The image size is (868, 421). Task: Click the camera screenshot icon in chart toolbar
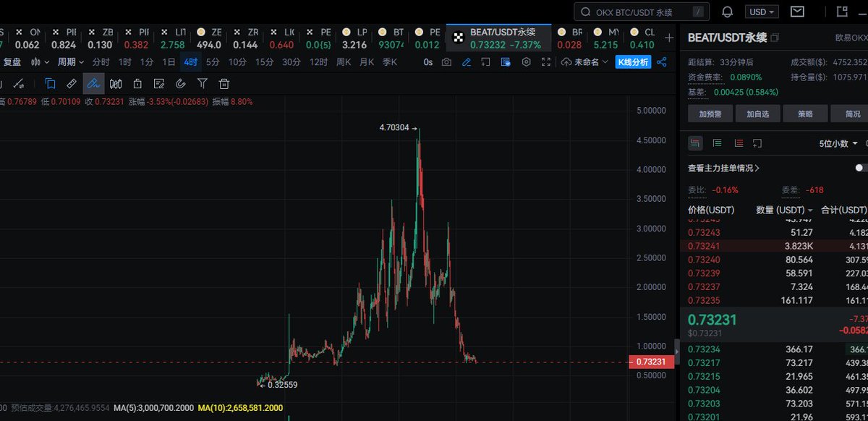coord(447,62)
